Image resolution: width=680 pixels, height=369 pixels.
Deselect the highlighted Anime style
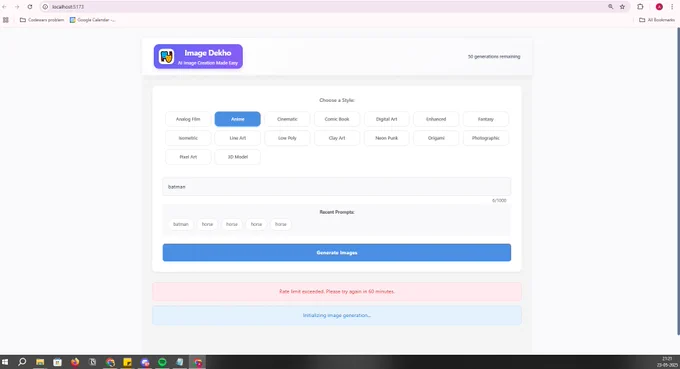(238, 119)
